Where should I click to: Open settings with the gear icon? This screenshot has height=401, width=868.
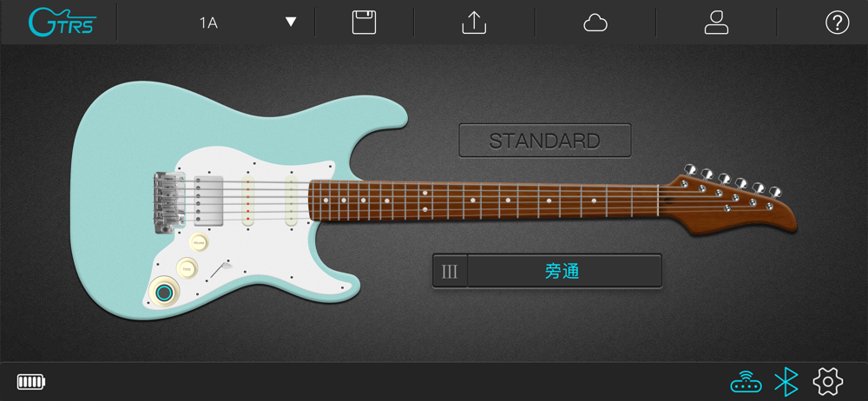tap(827, 382)
